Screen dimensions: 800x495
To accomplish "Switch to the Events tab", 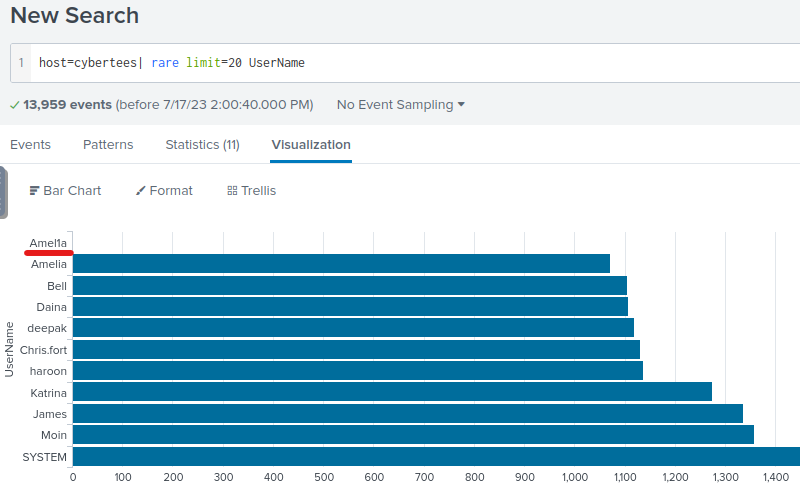I will (30, 145).
